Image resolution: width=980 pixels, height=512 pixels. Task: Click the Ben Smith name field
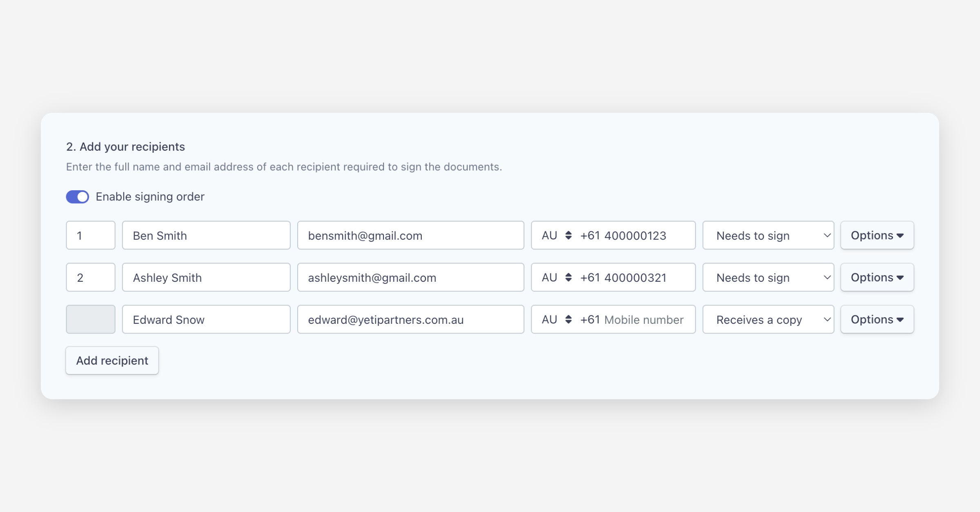pos(206,236)
